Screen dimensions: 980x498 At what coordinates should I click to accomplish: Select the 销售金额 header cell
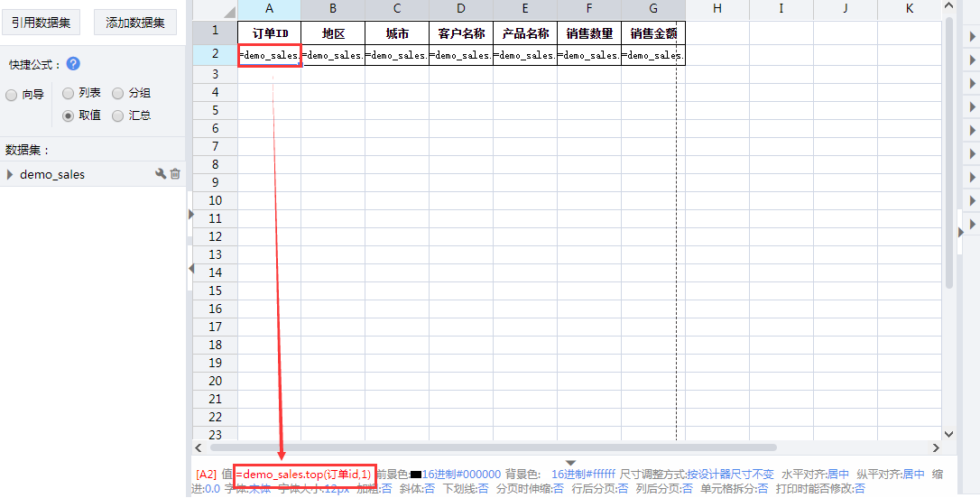point(653,33)
